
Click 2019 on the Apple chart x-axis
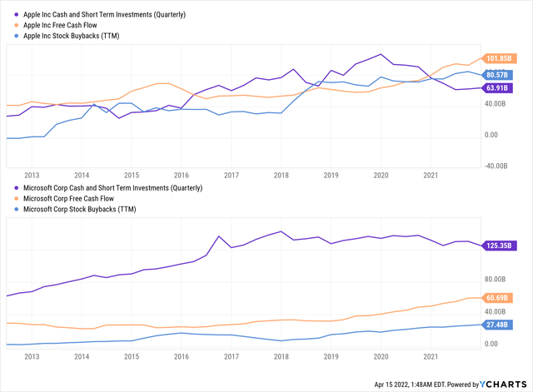coord(331,176)
